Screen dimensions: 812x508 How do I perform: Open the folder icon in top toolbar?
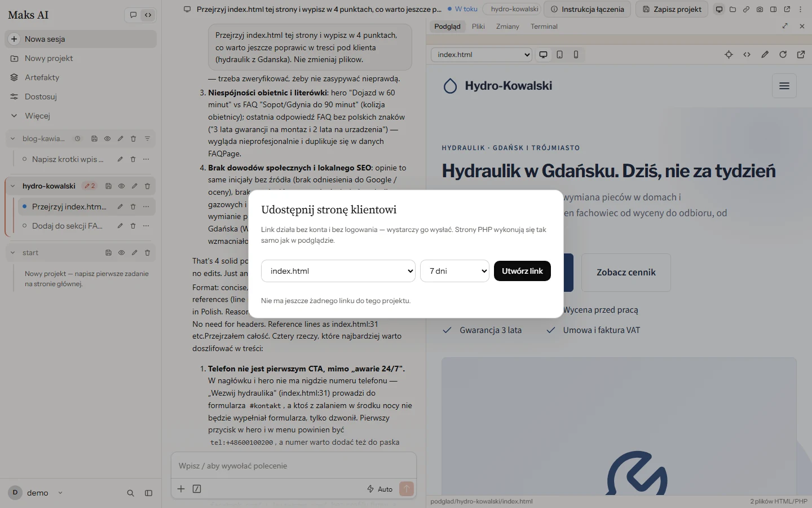click(x=732, y=9)
